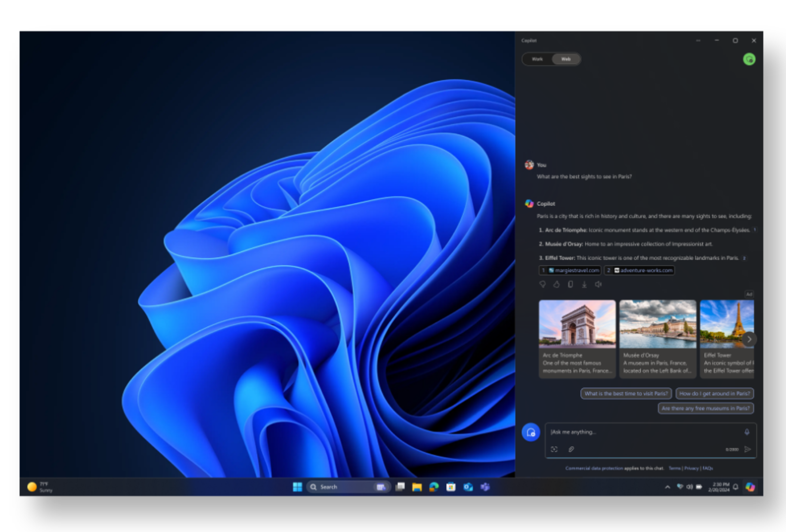Open the Arc de Triomphe image card
Viewport: 786px width, 532px height.
[x=577, y=339]
